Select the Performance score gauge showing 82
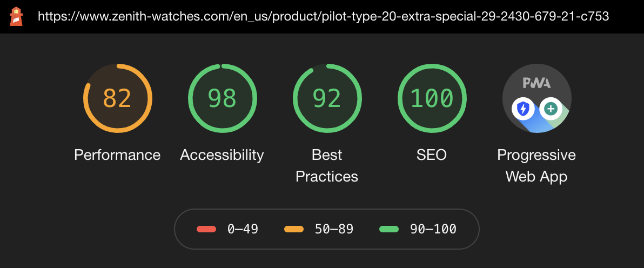 117,98
